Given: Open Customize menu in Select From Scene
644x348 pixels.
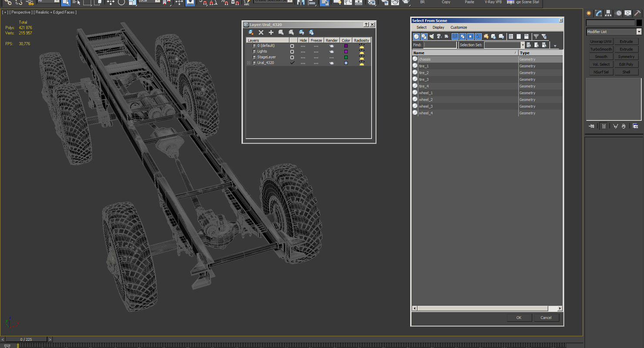Looking at the screenshot, I should 459,27.
